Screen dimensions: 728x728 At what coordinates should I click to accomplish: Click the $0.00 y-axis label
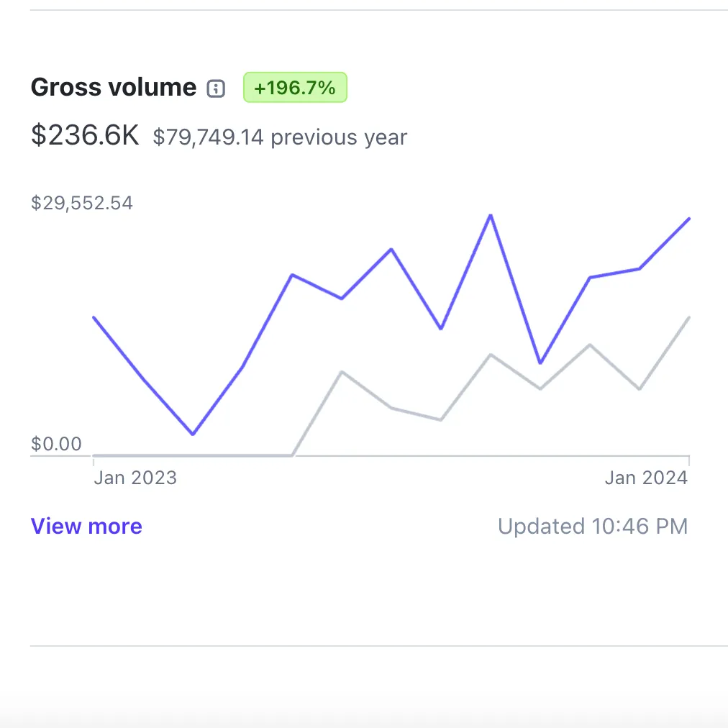(x=56, y=444)
